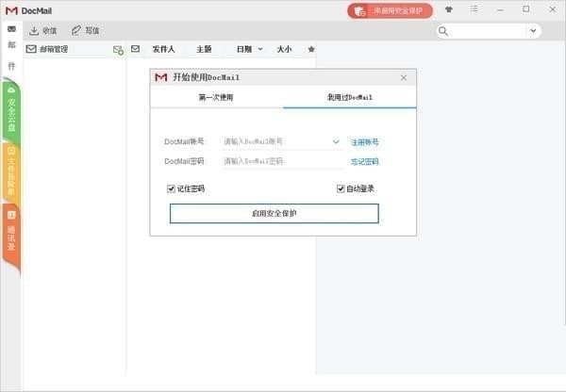
Task: Click the 忘记密码 link
Action: [x=365, y=162]
